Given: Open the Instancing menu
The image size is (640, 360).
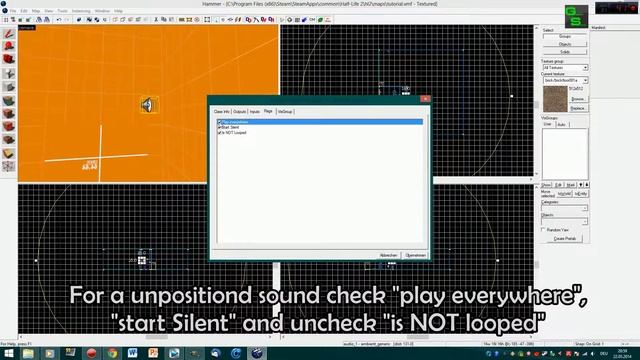Looking at the screenshot, I should point(81,11).
